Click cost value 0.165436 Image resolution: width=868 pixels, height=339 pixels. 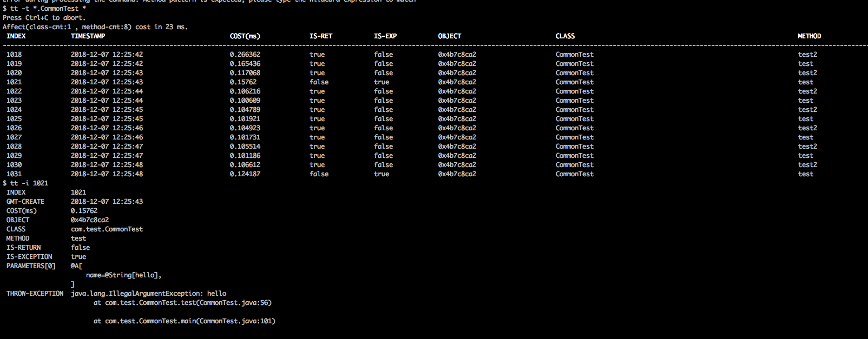245,64
